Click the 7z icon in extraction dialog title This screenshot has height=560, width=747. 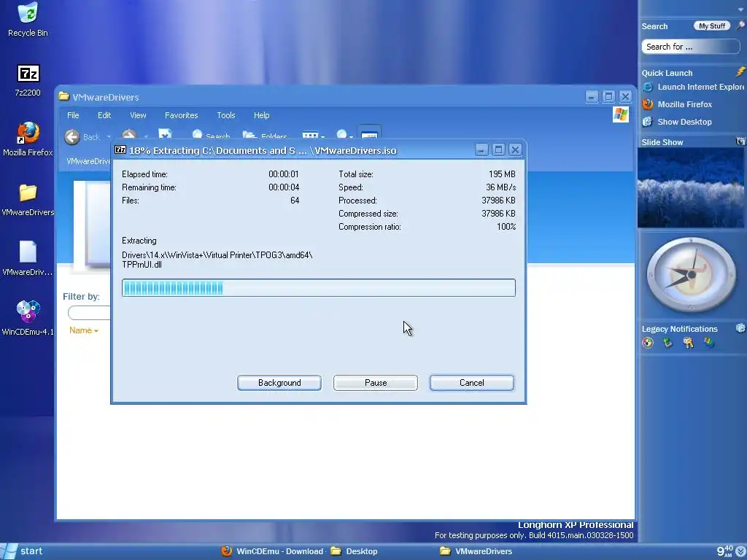tap(120, 150)
